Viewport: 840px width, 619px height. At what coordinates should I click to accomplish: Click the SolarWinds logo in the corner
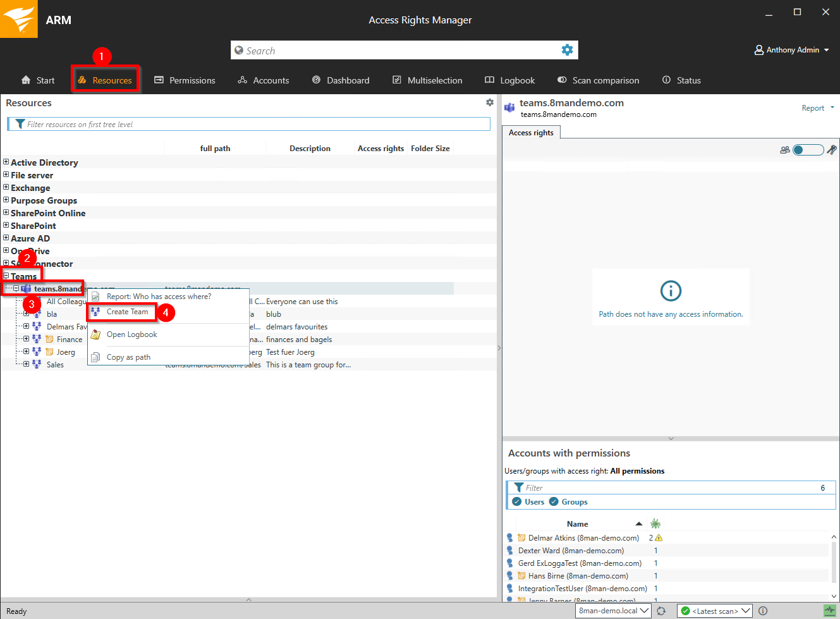[19, 19]
